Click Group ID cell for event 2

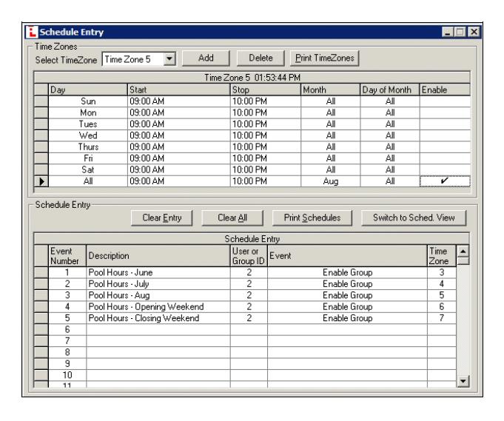[249, 284]
